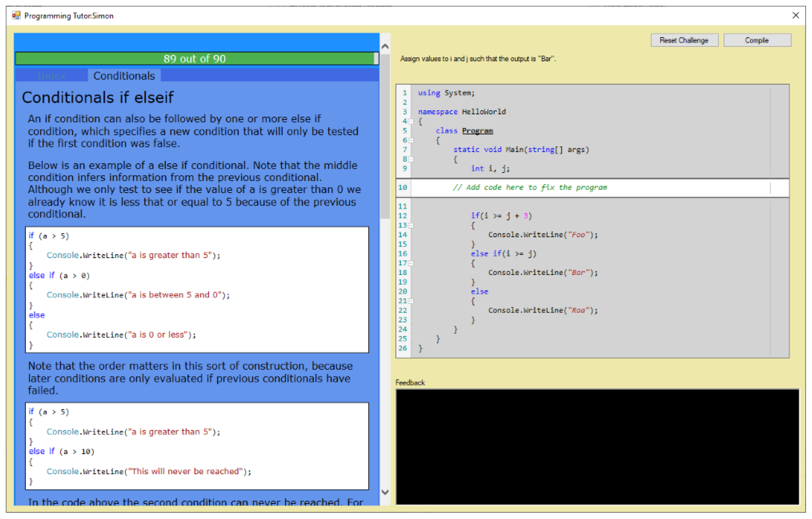812x519 pixels.
Task: Click the tutorial scroll up arrow
Action: click(x=385, y=47)
